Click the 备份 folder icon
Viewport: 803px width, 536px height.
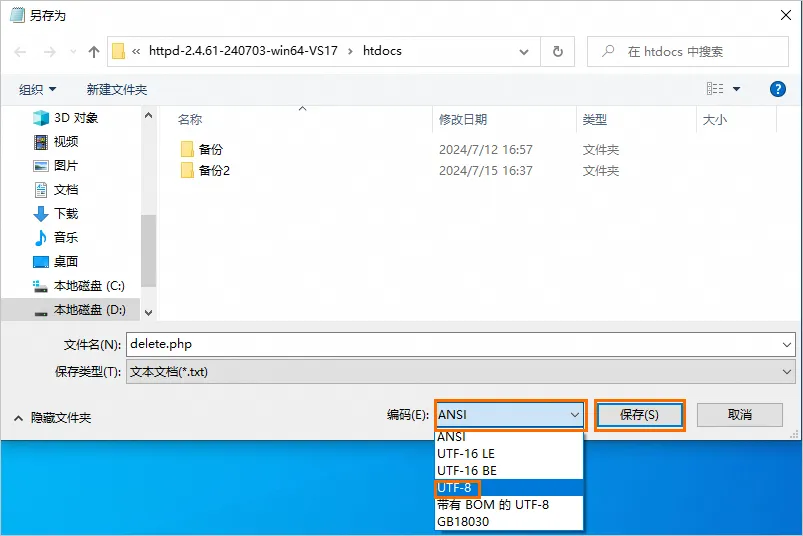click(x=187, y=149)
